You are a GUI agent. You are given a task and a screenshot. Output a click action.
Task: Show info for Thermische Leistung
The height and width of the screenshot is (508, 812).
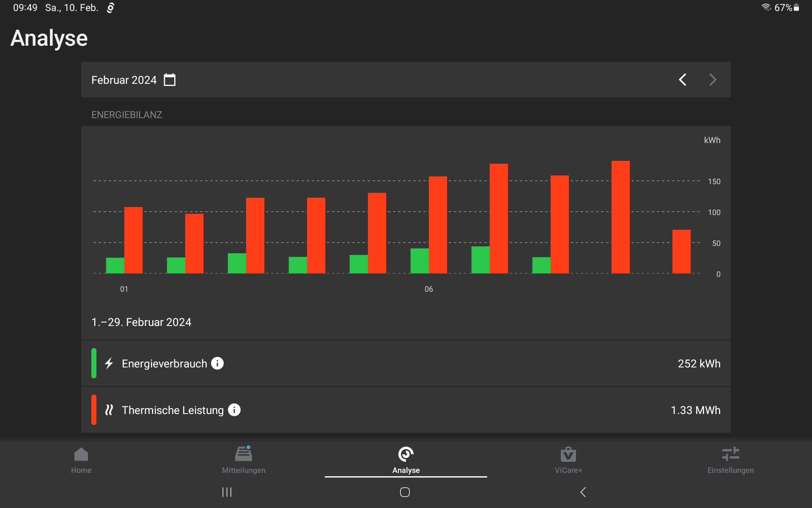click(x=234, y=410)
